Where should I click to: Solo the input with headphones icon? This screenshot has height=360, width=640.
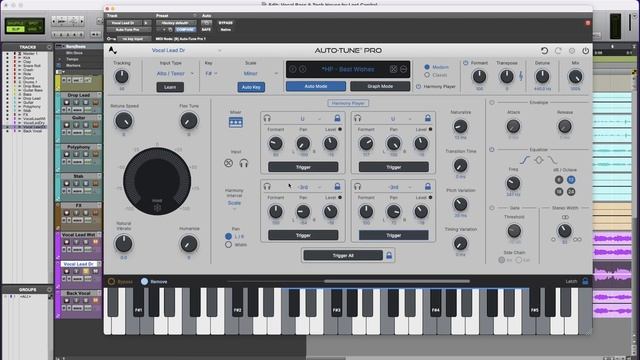click(x=244, y=163)
